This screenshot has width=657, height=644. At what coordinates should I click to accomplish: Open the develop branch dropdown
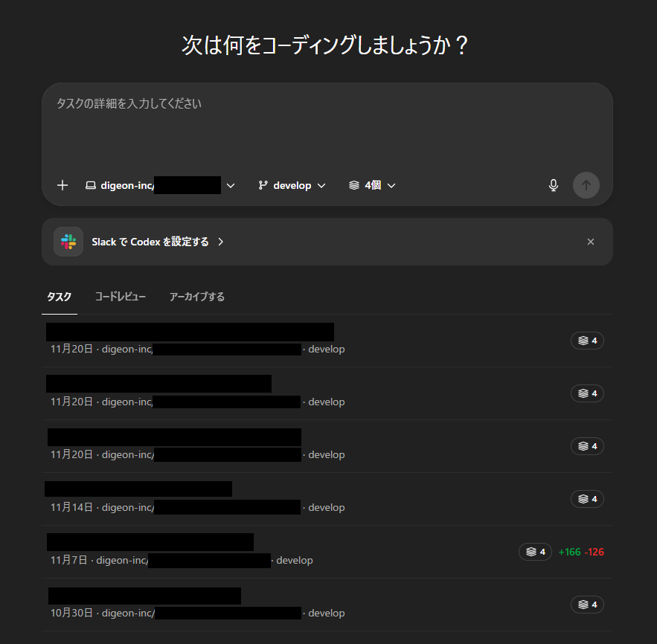click(321, 184)
